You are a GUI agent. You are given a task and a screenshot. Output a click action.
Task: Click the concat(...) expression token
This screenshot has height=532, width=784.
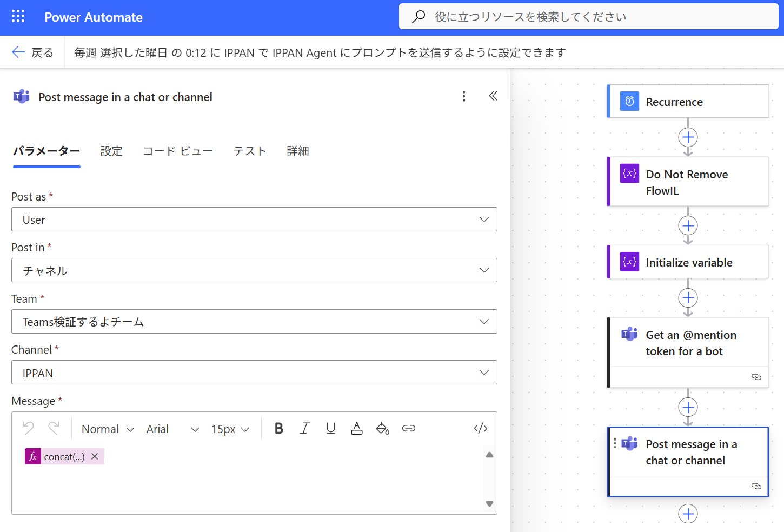pyautogui.click(x=64, y=456)
